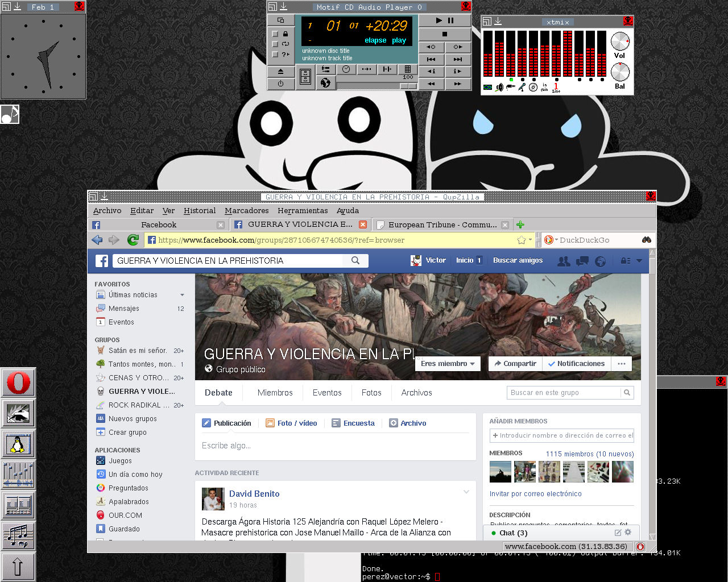Open the bookmark star dropdown arrow
This screenshot has width=728, height=582.
(x=530, y=240)
